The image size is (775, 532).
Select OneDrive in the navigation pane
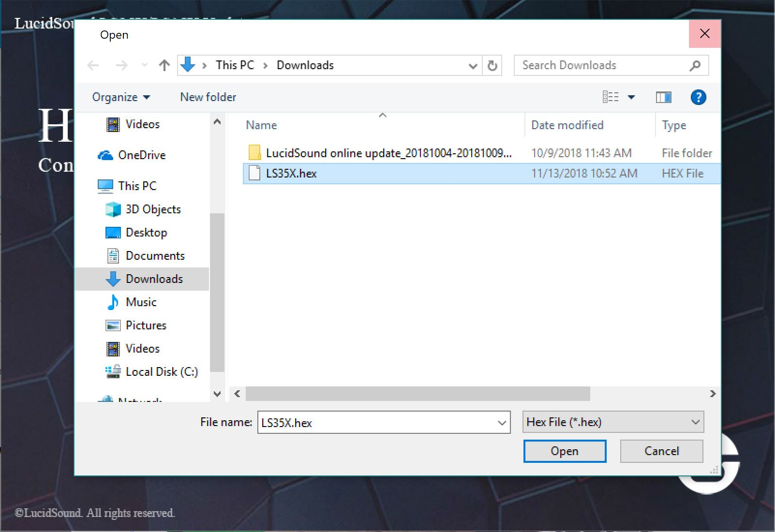coord(142,155)
